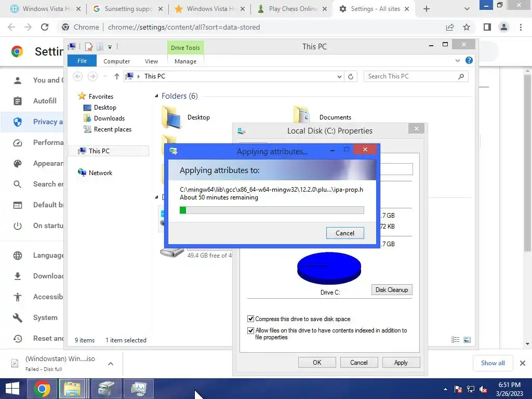Click the Disk Cleanup button
Image resolution: width=532 pixels, height=399 pixels.
pos(392,290)
